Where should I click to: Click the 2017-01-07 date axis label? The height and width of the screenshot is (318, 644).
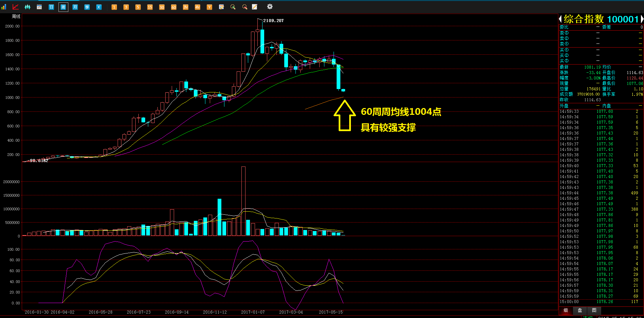pyautogui.click(x=253, y=312)
